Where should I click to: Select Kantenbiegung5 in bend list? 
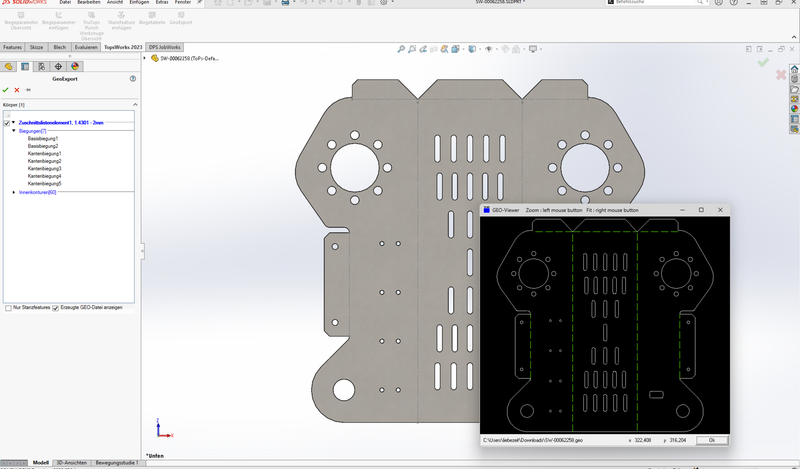44,183
